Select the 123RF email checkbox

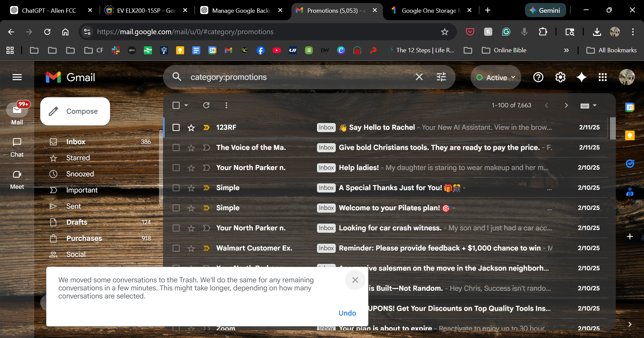point(176,127)
